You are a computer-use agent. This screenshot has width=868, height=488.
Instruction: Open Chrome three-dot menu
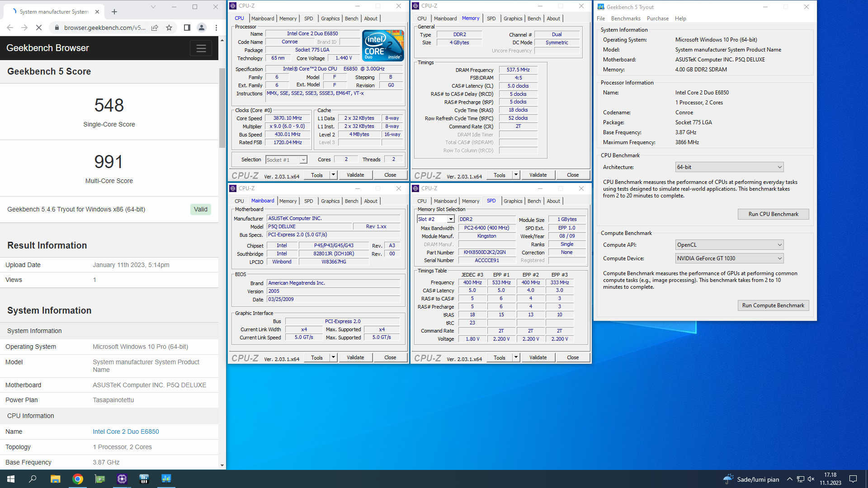coord(216,28)
